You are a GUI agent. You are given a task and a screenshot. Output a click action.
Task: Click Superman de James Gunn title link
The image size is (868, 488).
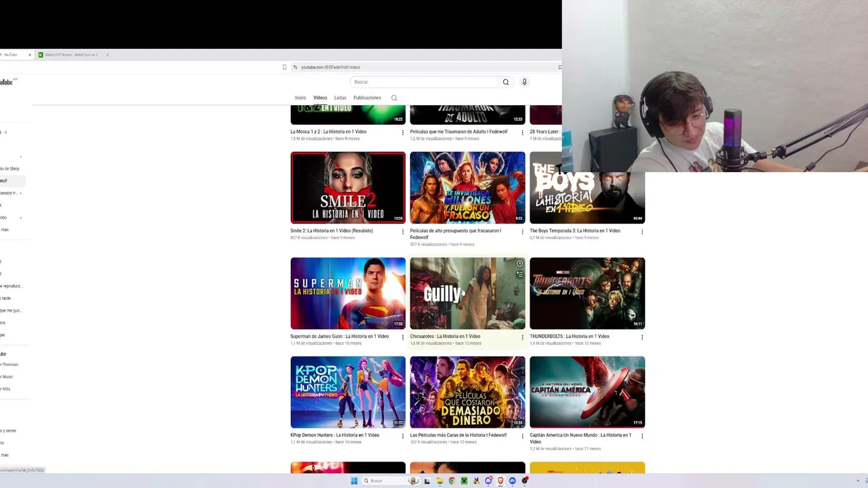(x=339, y=336)
